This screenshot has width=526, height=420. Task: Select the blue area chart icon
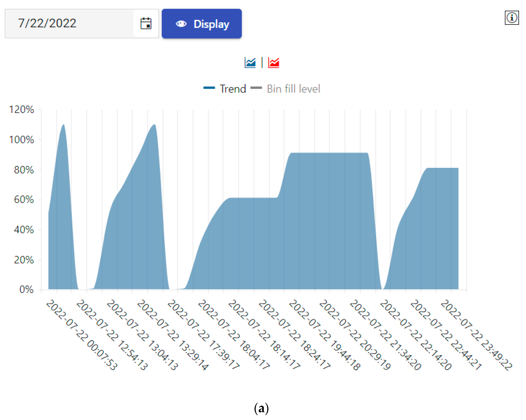[250, 63]
